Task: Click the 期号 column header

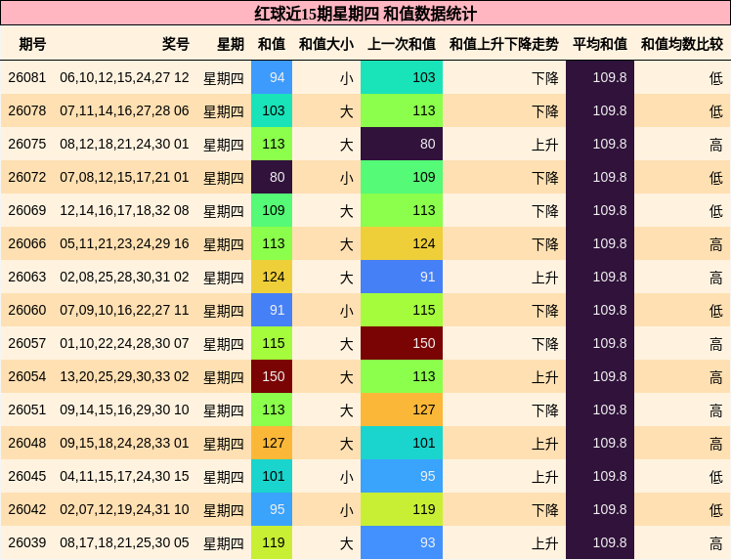Action: coord(32,44)
